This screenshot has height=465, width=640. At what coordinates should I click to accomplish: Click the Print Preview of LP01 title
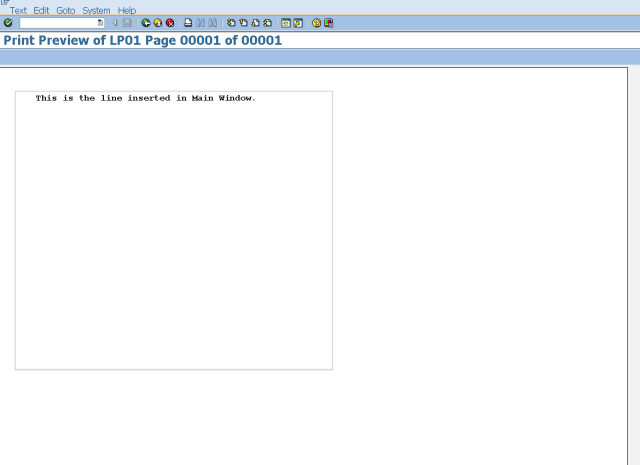pos(142,40)
